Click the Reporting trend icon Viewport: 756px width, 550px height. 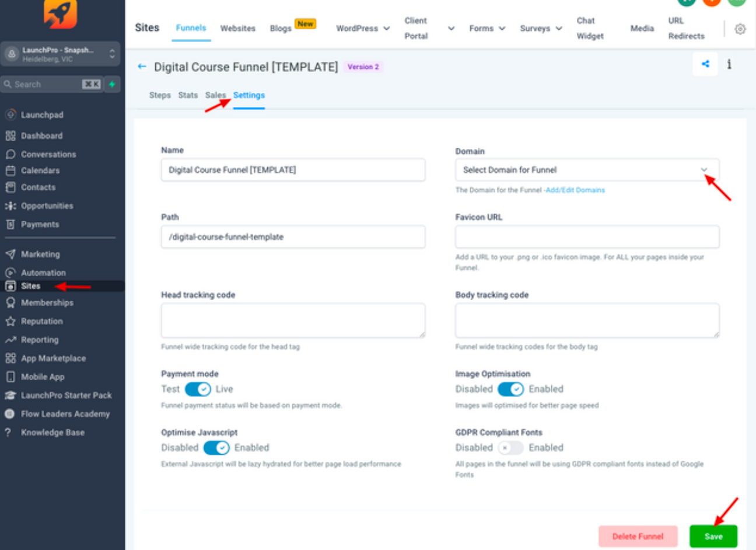(10, 340)
